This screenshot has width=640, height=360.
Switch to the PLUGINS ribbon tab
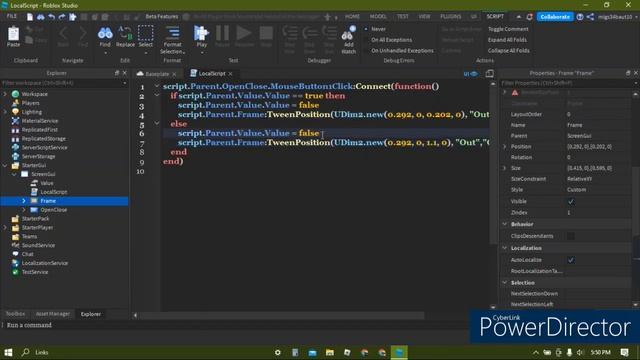pyautogui.click(x=451, y=17)
